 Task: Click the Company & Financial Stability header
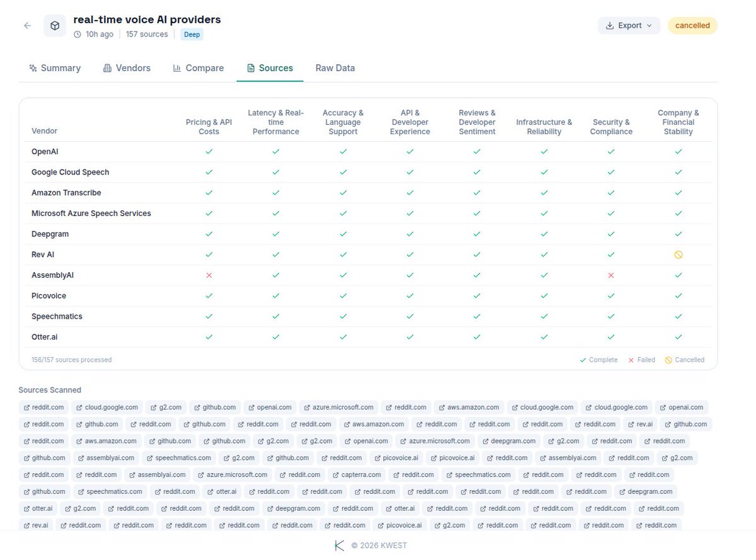click(679, 122)
